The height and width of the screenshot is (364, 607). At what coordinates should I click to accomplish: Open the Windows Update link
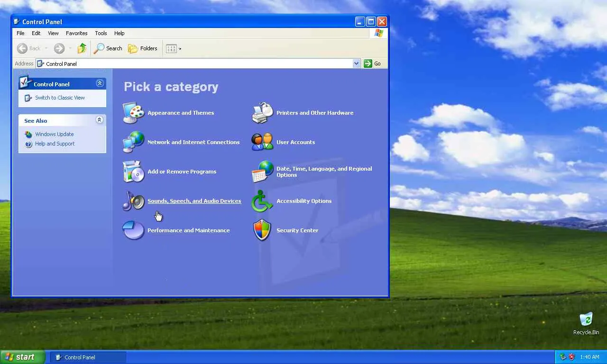(55, 134)
